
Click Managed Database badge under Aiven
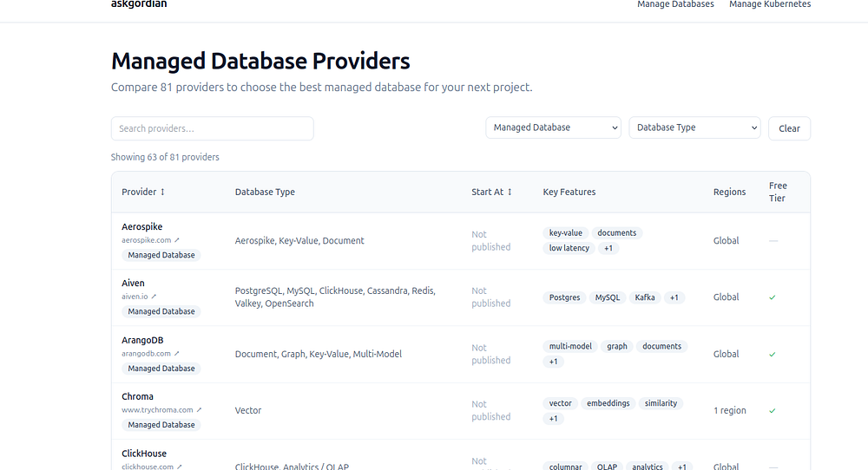coord(161,311)
